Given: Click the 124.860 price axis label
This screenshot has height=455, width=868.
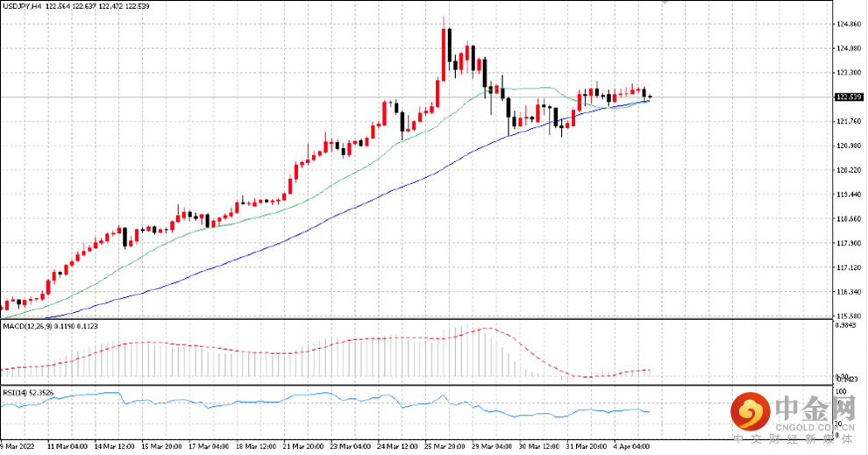Looking at the screenshot, I should click(x=850, y=25).
